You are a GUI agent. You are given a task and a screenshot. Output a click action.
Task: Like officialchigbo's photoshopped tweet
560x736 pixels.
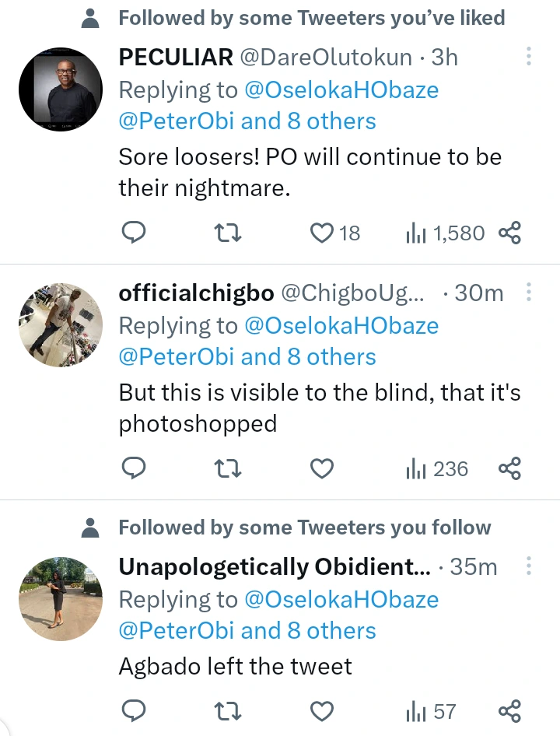pos(321,468)
